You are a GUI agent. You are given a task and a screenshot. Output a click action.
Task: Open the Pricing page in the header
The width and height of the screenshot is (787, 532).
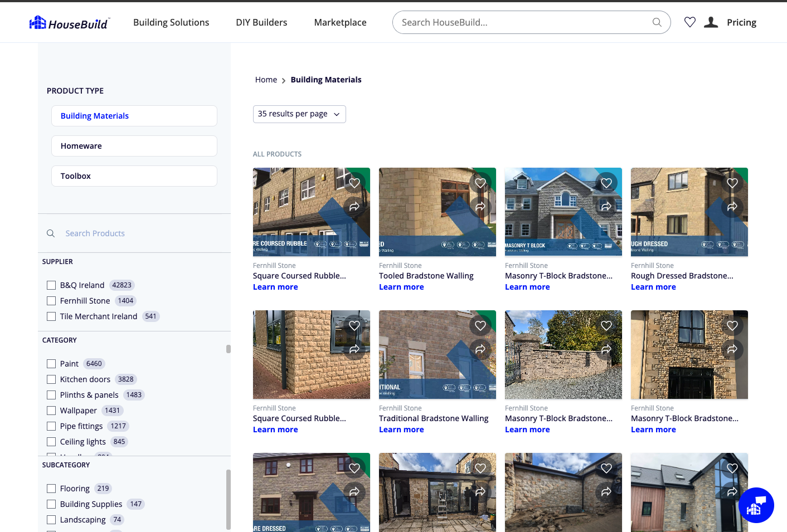(x=741, y=22)
